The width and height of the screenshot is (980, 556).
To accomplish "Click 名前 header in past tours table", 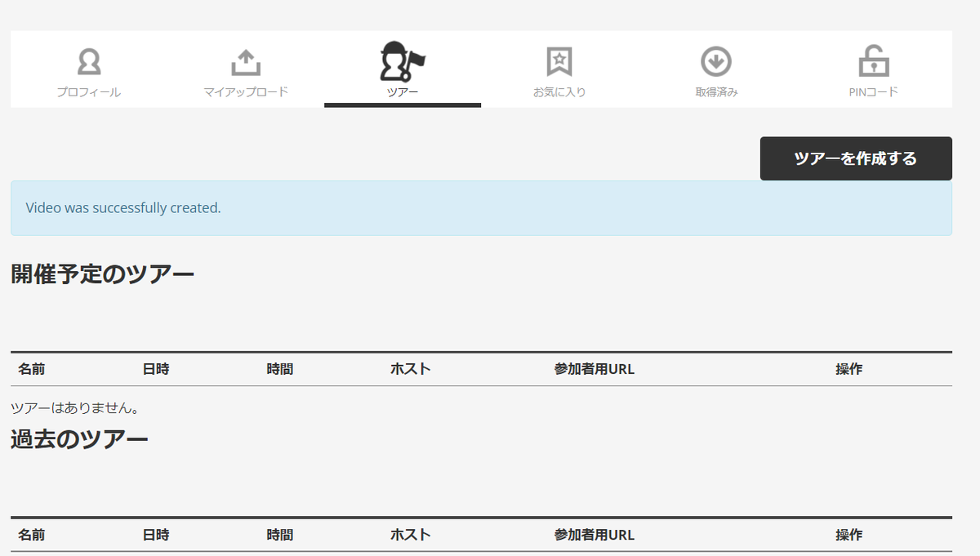I will point(31,536).
